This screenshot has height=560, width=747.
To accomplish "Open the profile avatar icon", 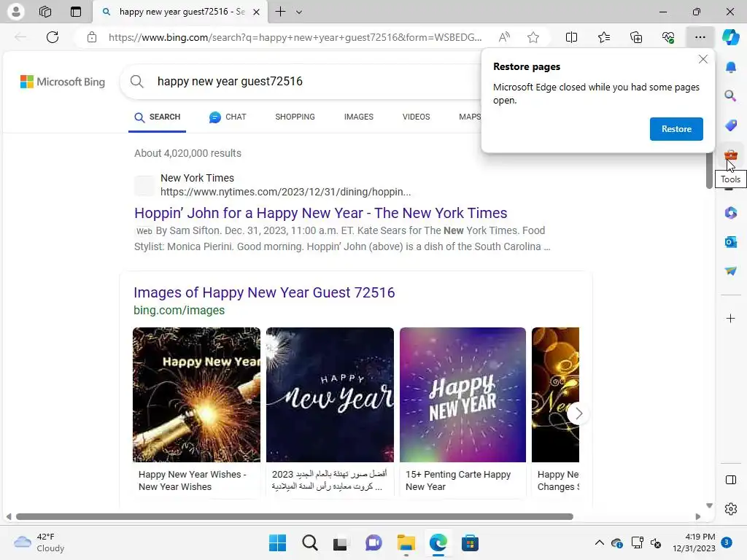I will [x=16, y=12].
